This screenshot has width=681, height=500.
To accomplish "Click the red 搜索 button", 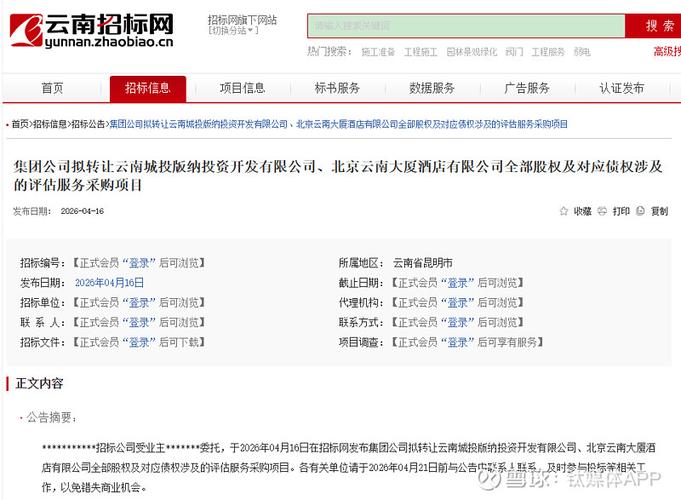I will click(x=655, y=26).
